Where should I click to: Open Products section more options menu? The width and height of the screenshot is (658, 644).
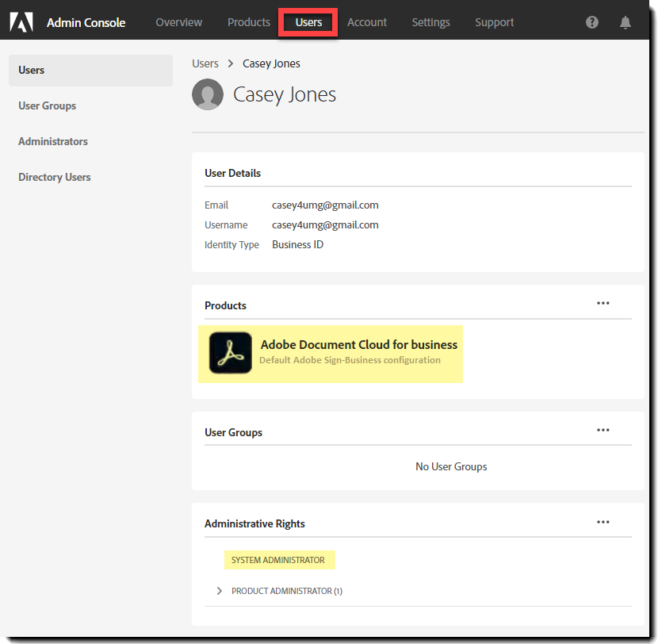603,303
